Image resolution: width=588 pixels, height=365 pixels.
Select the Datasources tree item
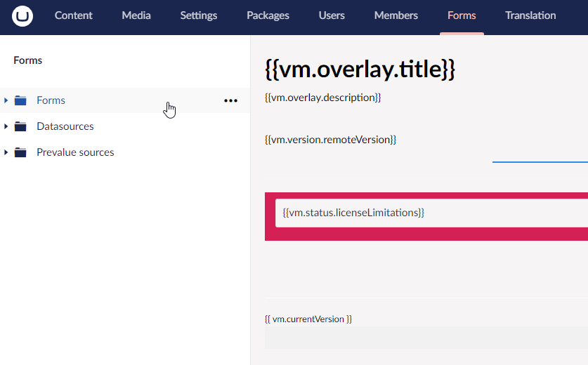tap(65, 126)
